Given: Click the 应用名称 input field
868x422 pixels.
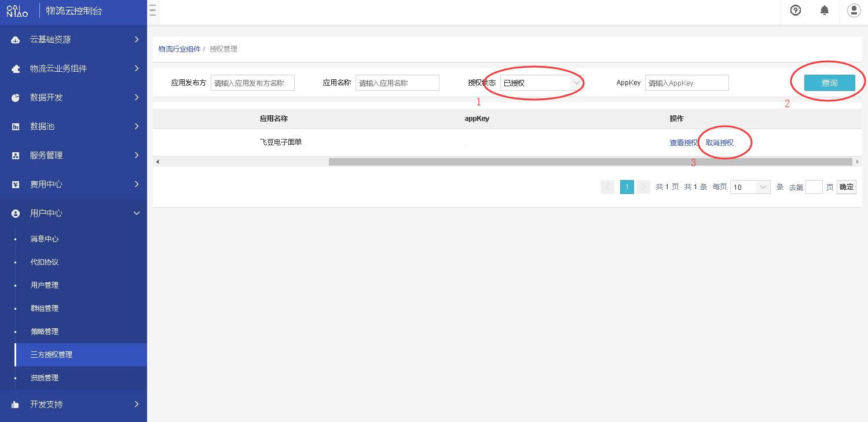Looking at the screenshot, I should tap(397, 82).
